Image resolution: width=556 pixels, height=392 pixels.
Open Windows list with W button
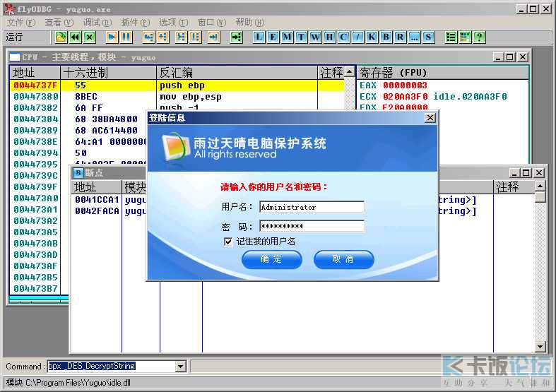(315, 37)
